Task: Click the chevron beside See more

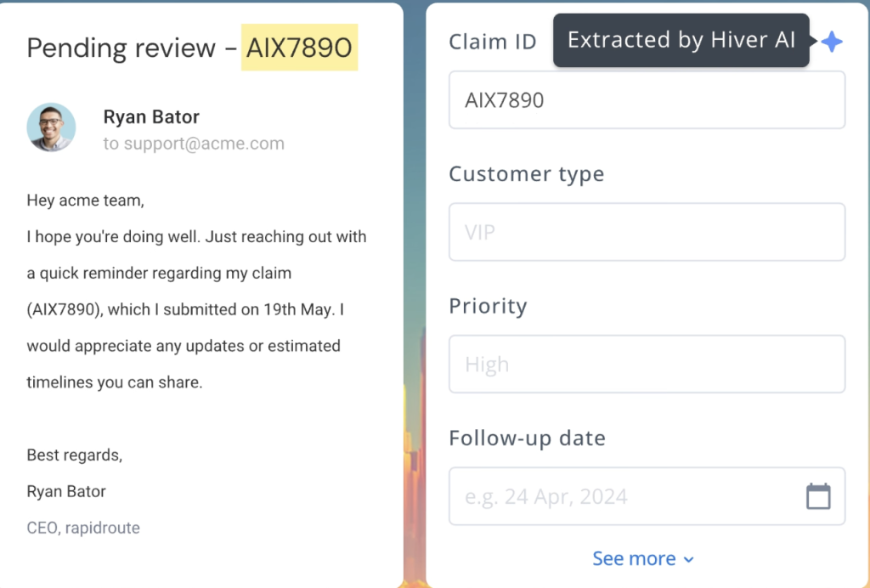Action: tap(689, 559)
